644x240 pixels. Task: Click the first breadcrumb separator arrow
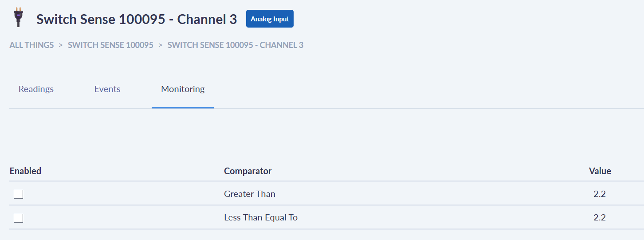click(x=61, y=45)
